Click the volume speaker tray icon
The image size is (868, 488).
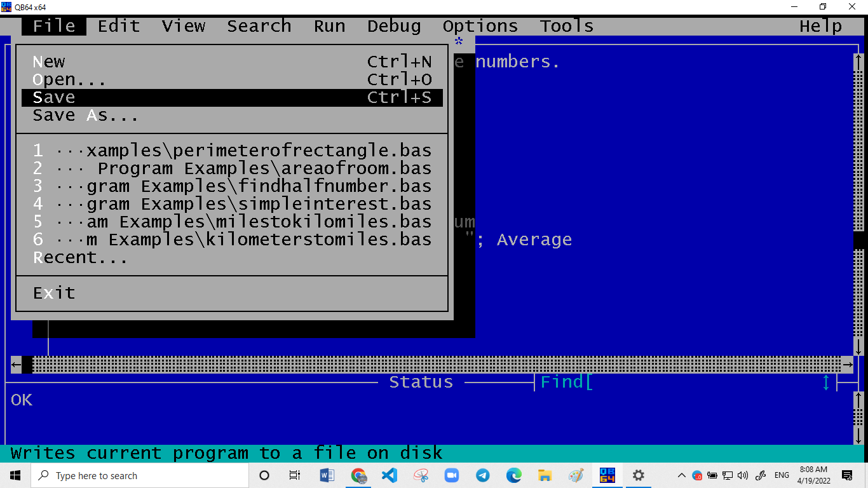tap(743, 475)
